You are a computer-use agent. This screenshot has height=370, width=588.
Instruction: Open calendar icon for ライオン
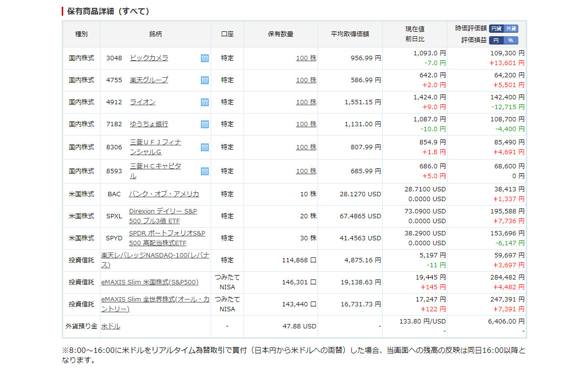204,102
